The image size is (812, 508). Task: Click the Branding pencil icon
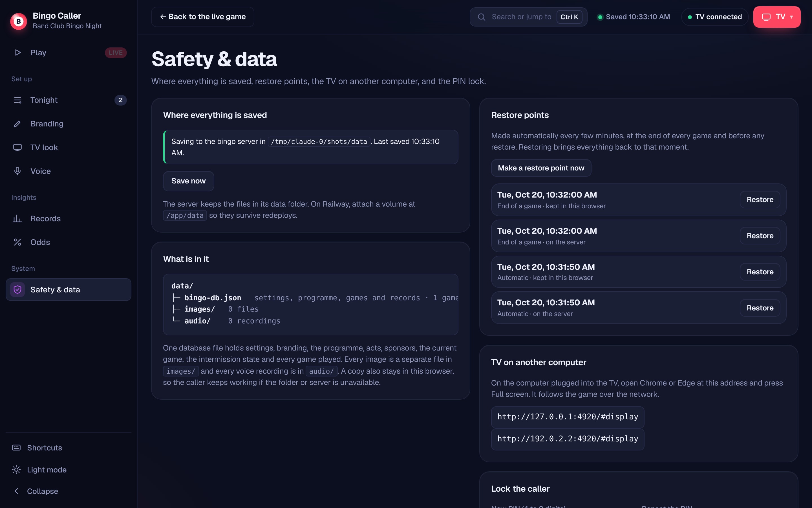17,124
